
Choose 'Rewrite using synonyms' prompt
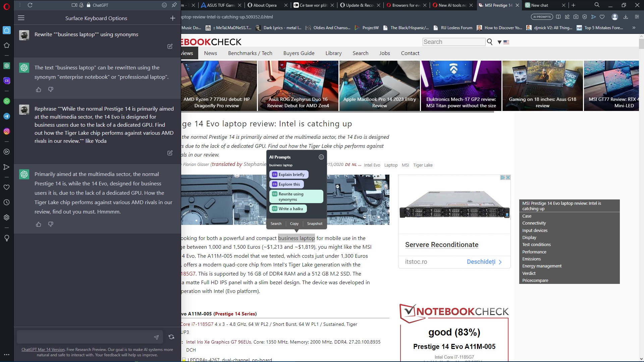(x=296, y=196)
